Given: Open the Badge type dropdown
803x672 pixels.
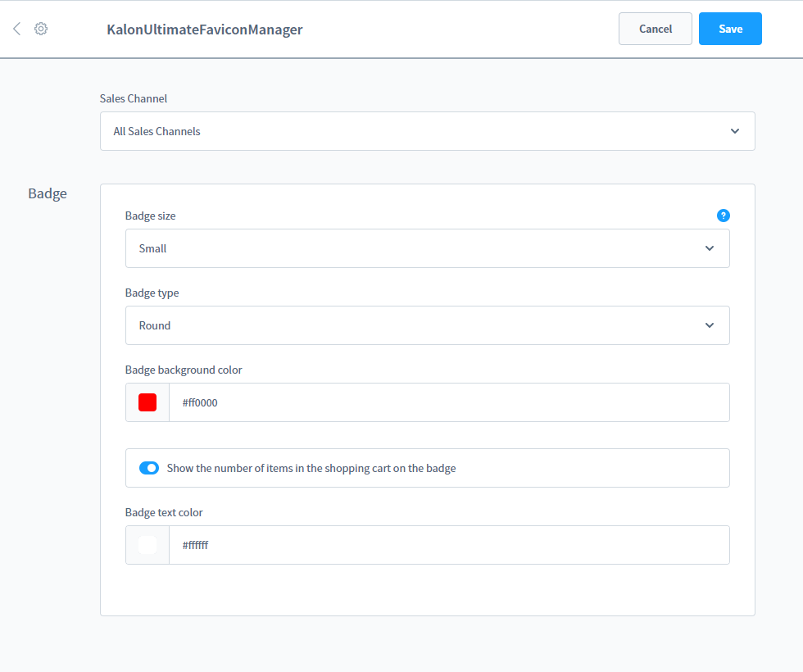Looking at the screenshot, I should tap(428, 325).
